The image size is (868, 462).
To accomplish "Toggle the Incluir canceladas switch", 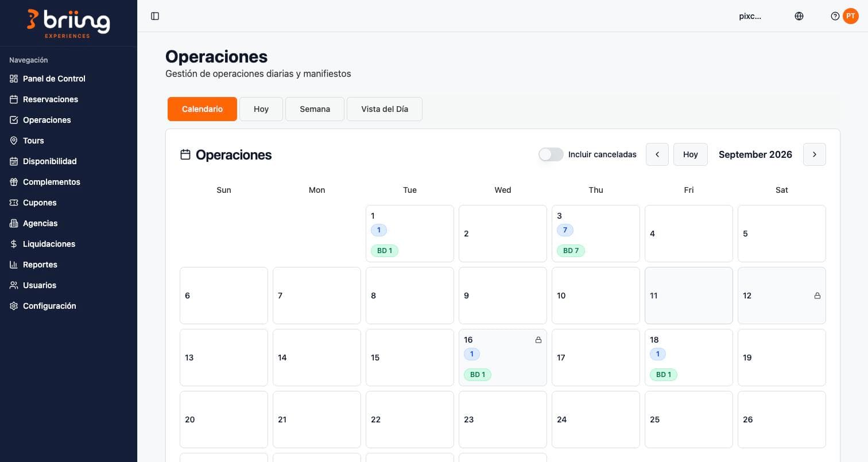I will pos(551,154).
